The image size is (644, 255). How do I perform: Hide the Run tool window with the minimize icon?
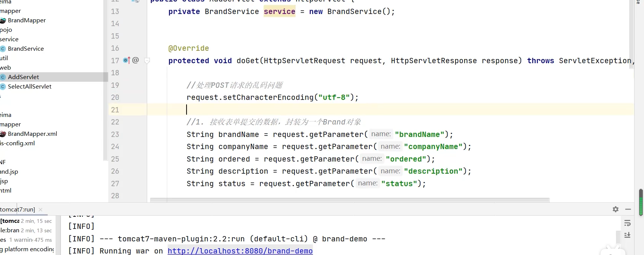(x=628, y=209)
